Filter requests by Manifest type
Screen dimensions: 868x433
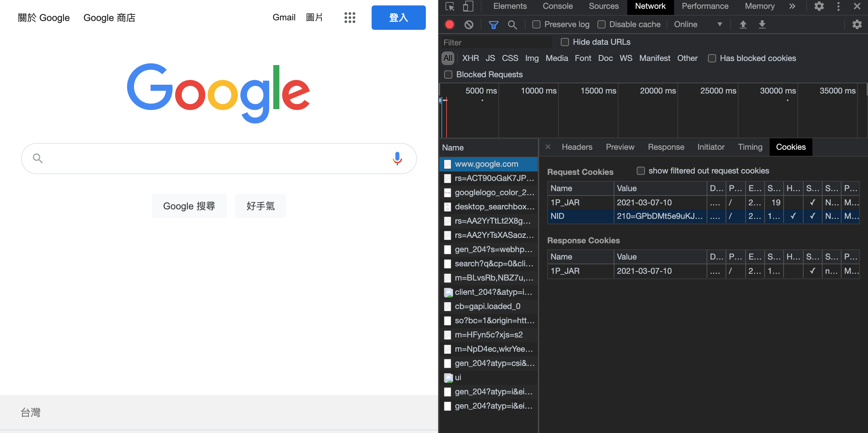tap(654, 58)
